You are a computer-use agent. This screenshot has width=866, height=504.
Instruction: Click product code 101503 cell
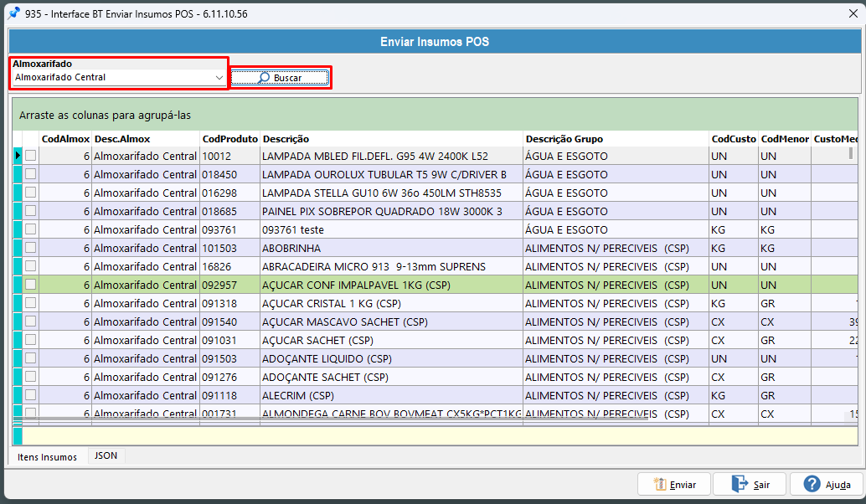coord(229,248)
